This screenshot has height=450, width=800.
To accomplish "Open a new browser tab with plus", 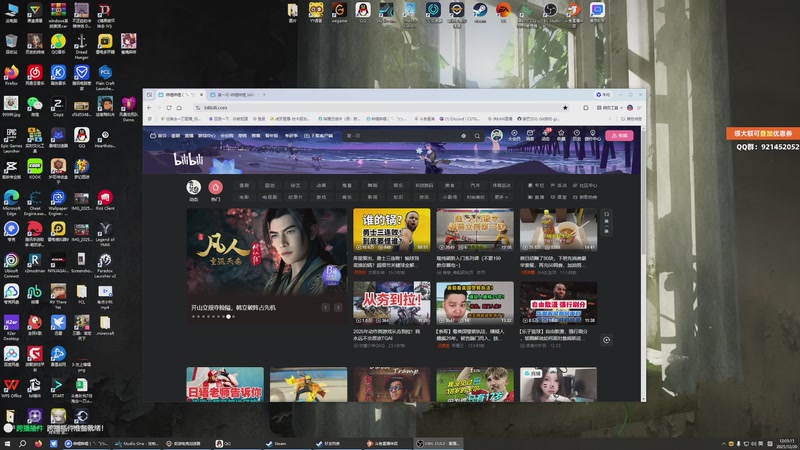I will tap(264, 94).
